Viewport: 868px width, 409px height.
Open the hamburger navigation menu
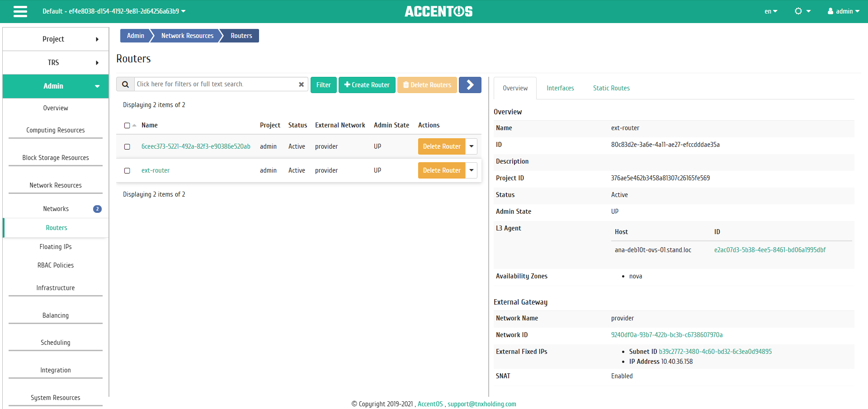[20, 11]
